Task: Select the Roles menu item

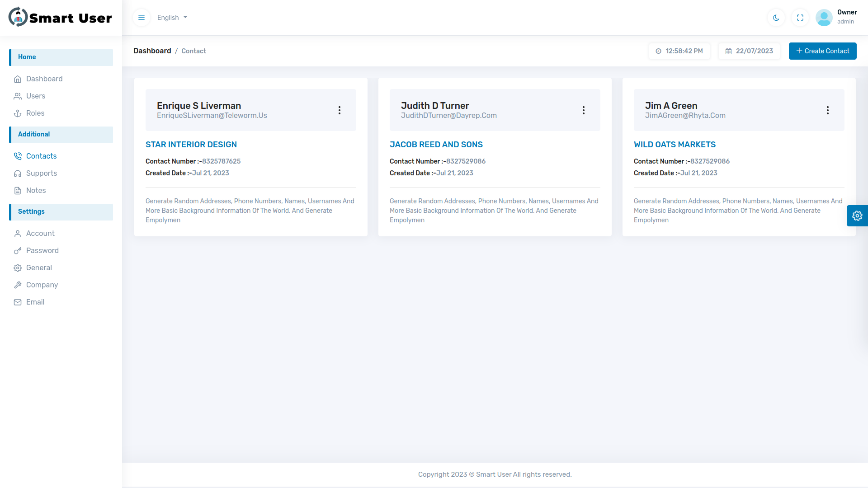Action: point(34,113)
